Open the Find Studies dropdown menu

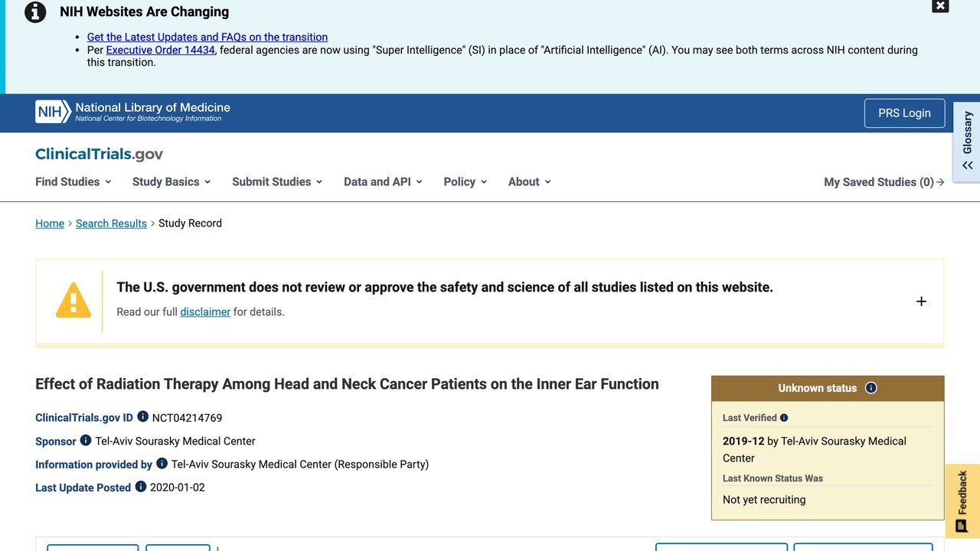[73, 182]
